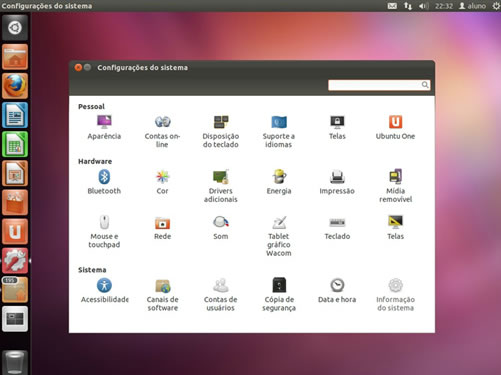Screen dimensions: 501x375
Task: Open Mouse e touchpad settings
Action: 104,232
